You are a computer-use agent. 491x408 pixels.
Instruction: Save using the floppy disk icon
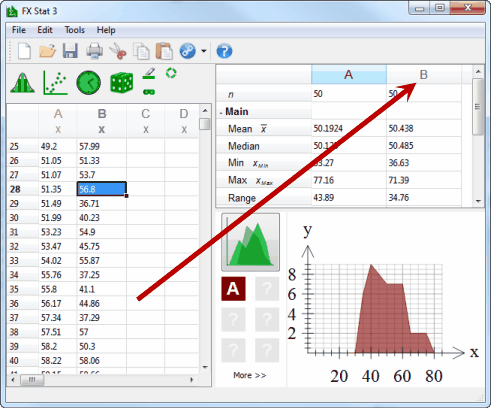point(70,51)
